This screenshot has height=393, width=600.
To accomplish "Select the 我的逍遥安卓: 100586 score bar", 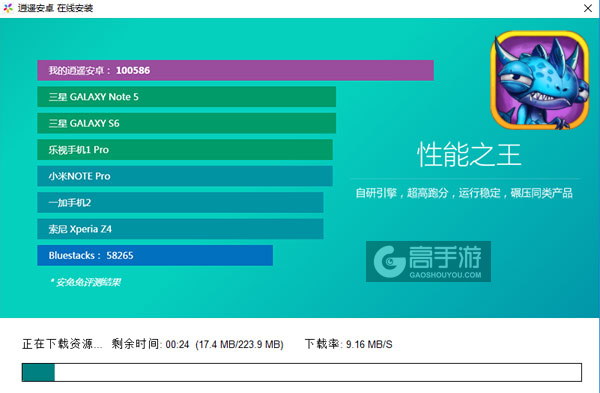I will click(235, 70).
